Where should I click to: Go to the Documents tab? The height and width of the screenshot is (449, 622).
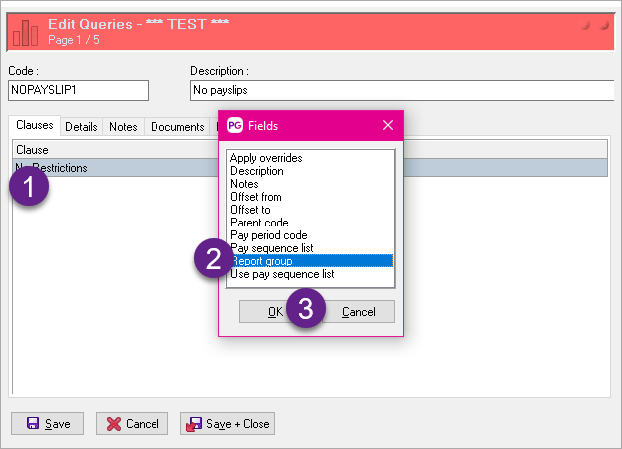[177, 127]
